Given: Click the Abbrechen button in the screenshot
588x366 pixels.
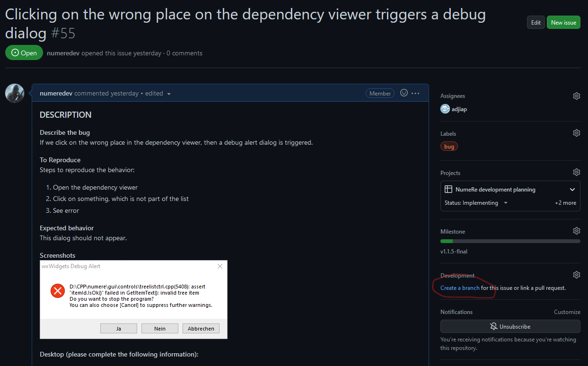Looking at the screenshot, I should [x=201, y=329].
